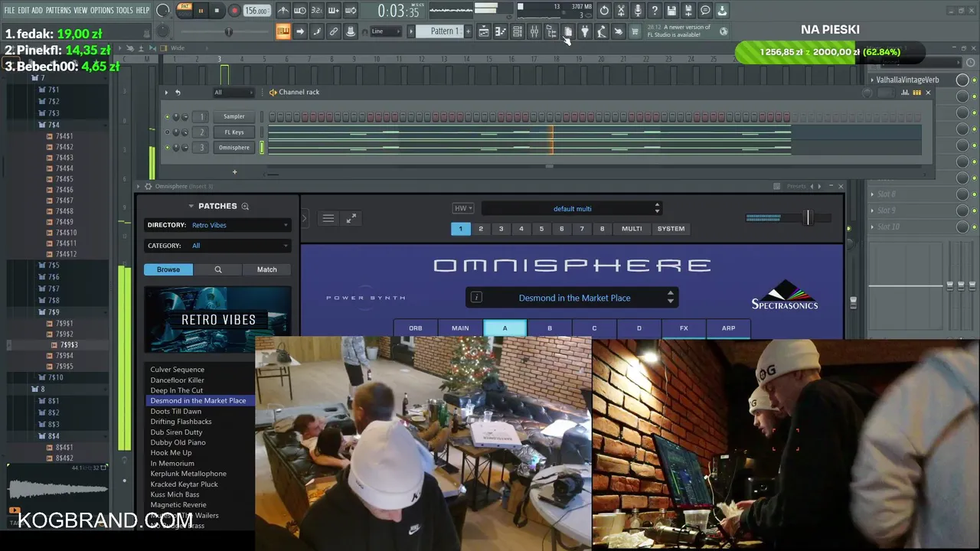
Task: Select 'Culver Sequence' patch
Action: (x=177, y=370)
